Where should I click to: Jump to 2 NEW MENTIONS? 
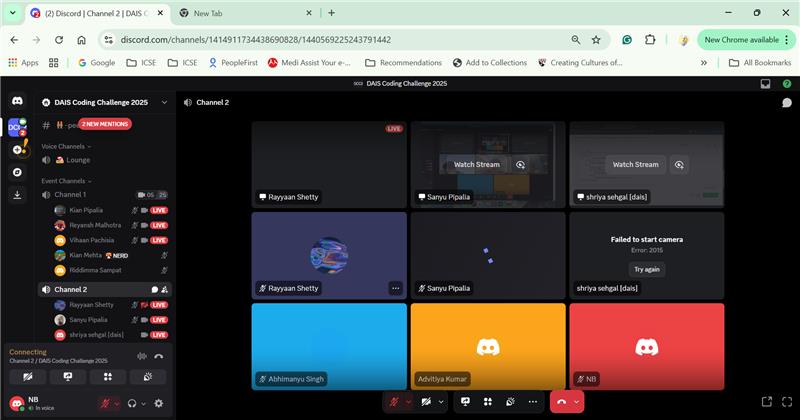[x=105, y=124]
